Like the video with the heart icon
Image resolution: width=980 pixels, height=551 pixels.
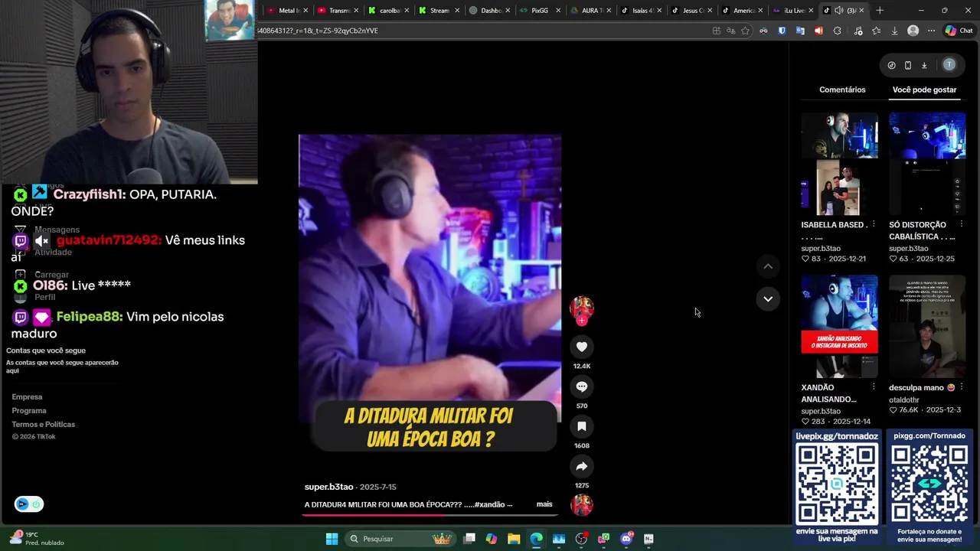(x=582, y=347)
